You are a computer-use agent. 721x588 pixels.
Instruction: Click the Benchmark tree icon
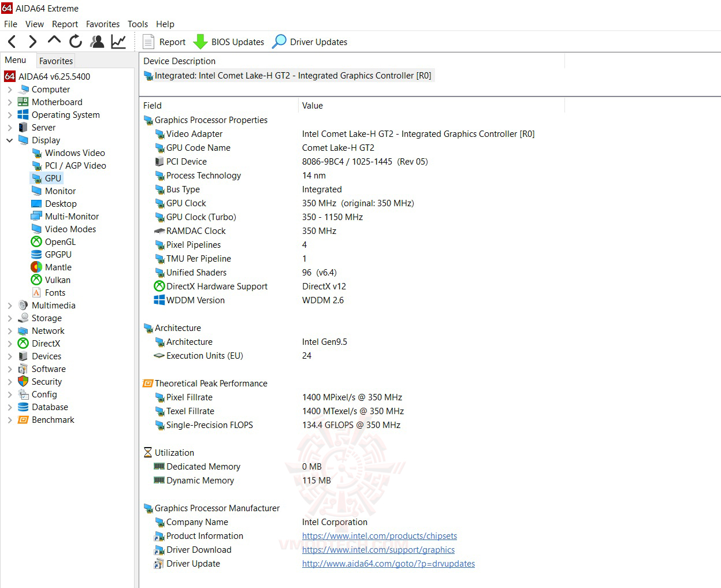[x=23, y=420]
